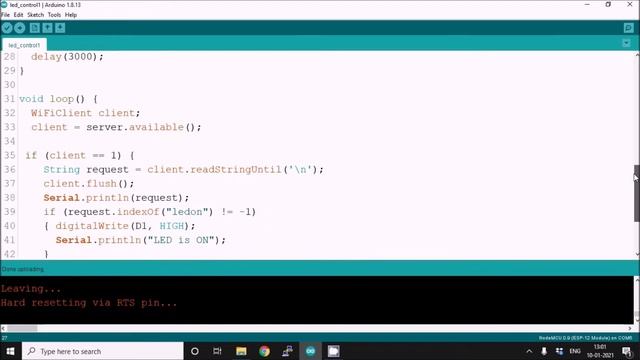
Task: Click the Save sketch icon
Action: pos(60,28)
